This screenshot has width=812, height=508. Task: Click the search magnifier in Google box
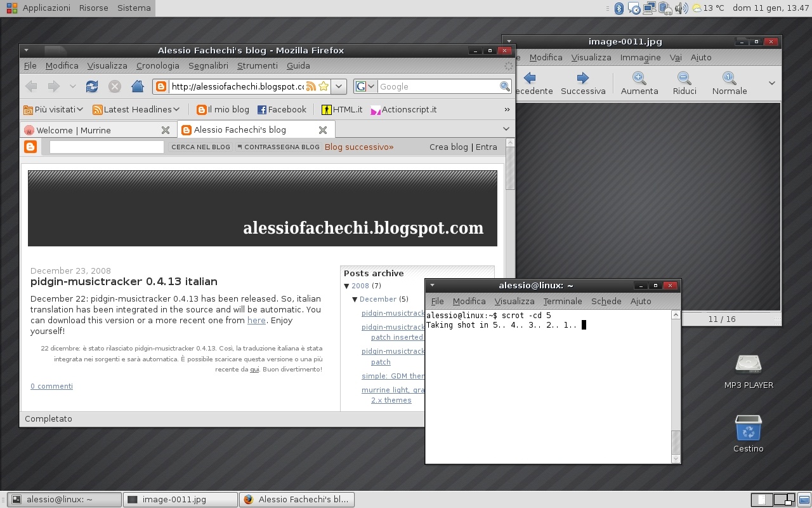[504, 86]
